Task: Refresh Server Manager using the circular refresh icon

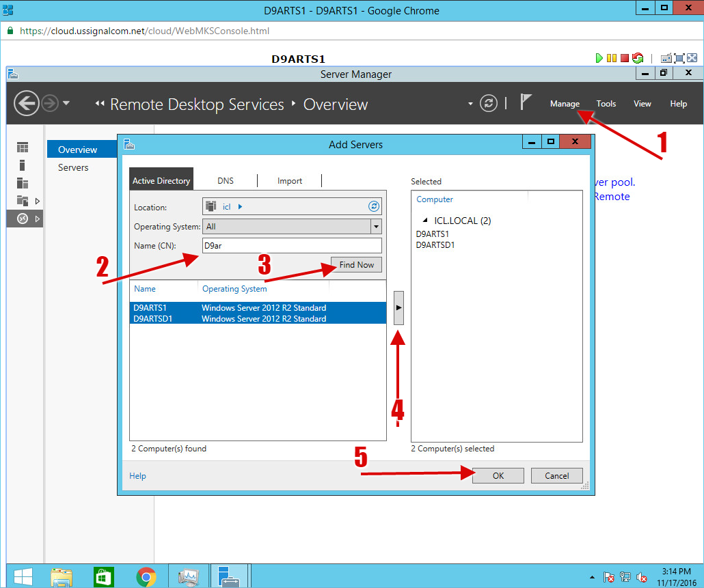Action: click(x=489, y=104)
